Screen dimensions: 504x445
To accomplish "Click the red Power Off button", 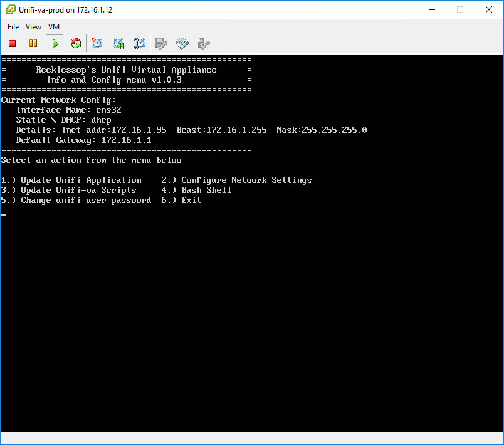I will [x=12, y=43].
